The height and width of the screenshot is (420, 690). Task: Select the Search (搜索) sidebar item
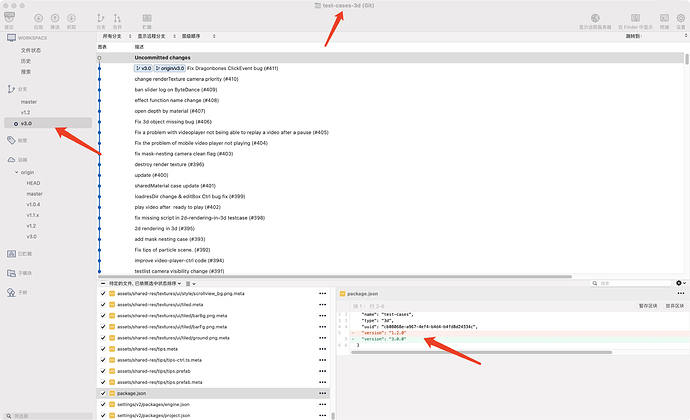pos(26,72)
